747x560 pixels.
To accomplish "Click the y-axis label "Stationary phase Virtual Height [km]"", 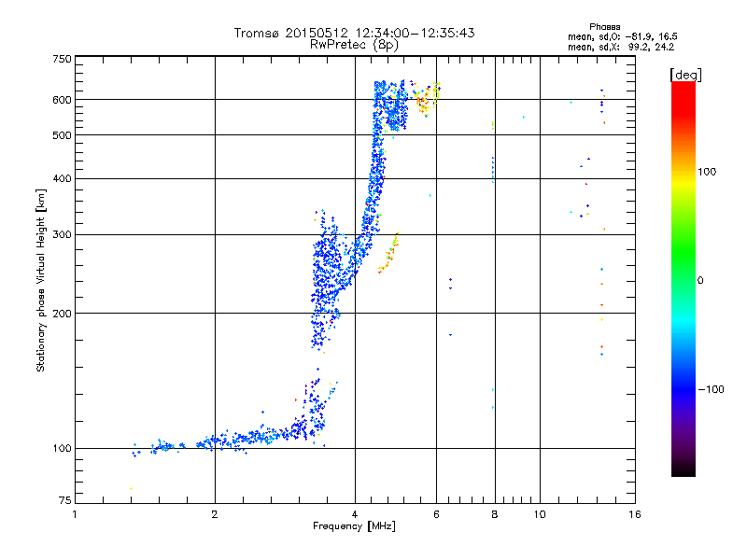I will (x=41, y=280).
